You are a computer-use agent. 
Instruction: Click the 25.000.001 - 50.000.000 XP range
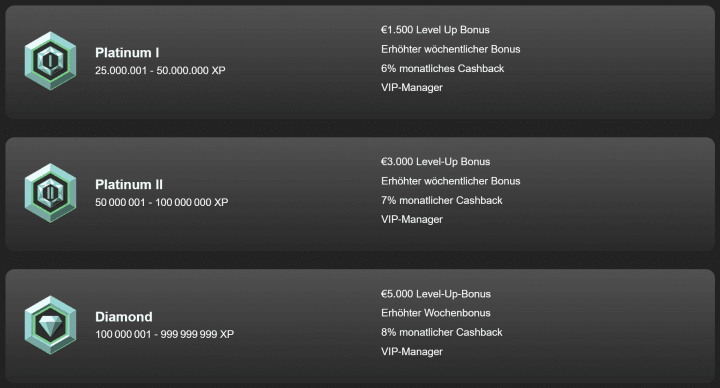pyautogui.click(x=160, y=71)
